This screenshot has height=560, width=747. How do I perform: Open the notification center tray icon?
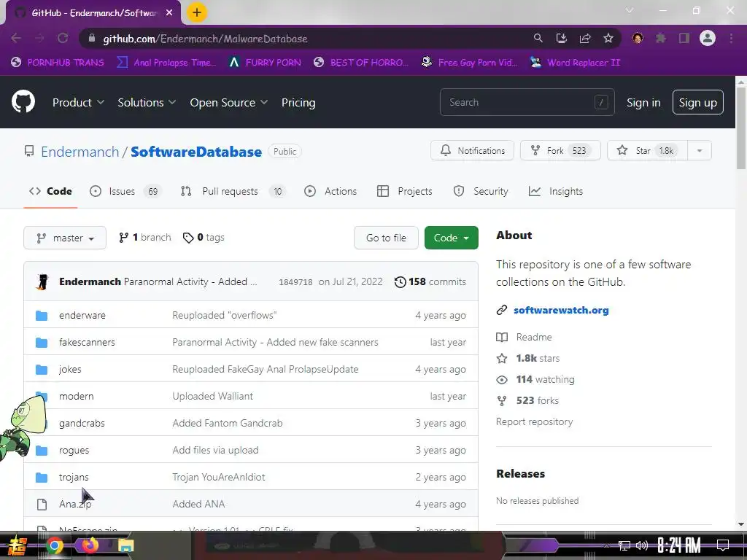pyautogui.click(x=723, y=545)
